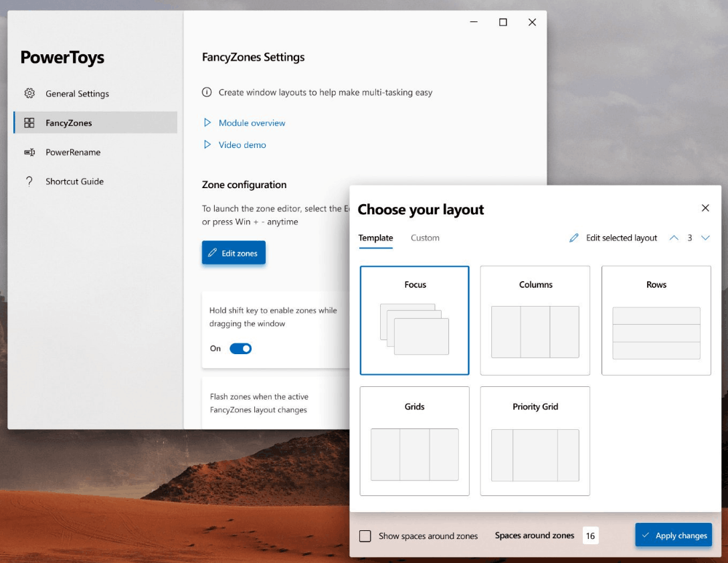Click the PowerToys title text

[x=62, y=58]
